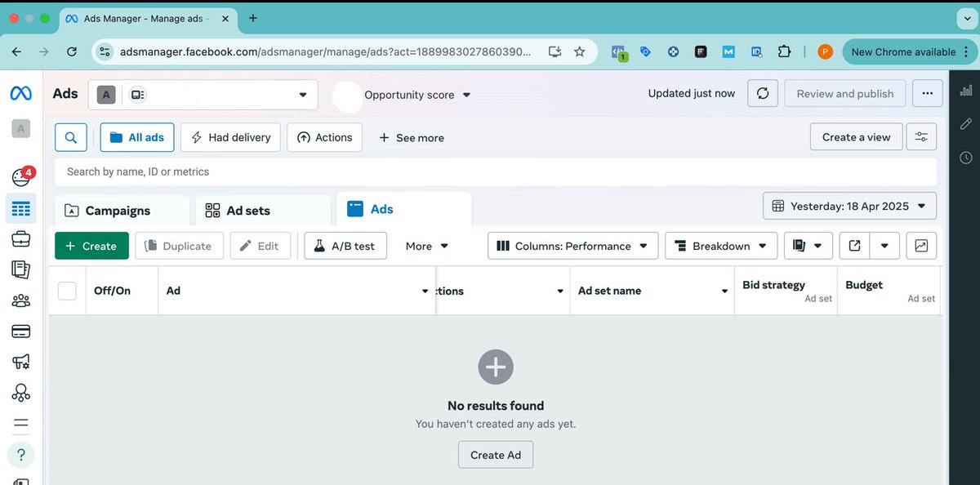The height and width of the screenshot is (485, 980).
Task: Select the Actions filter
Action: (325, 137)
